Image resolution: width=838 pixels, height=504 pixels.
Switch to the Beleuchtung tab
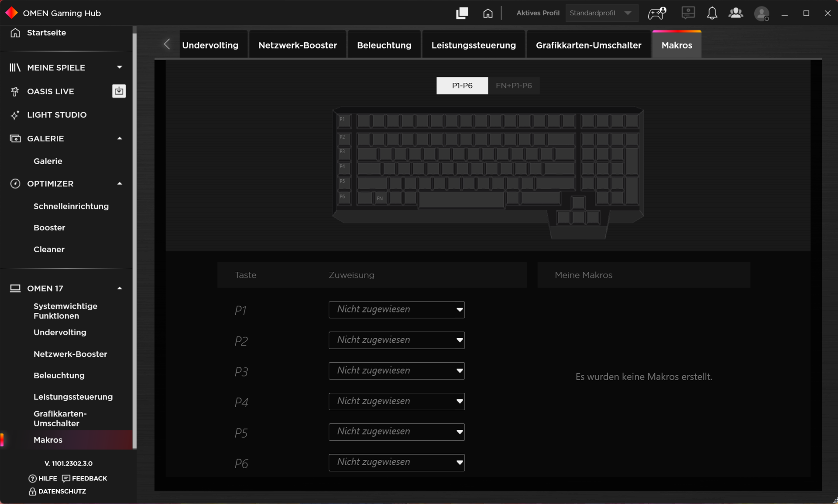pos(384,45)
